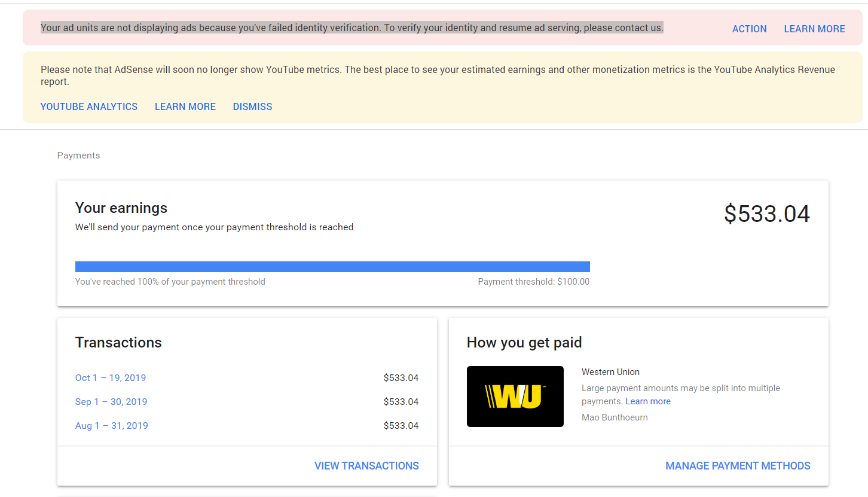868x497 pixels.
Task: Click the blue payment threshold progress bar
Action: tap(332, 267)
